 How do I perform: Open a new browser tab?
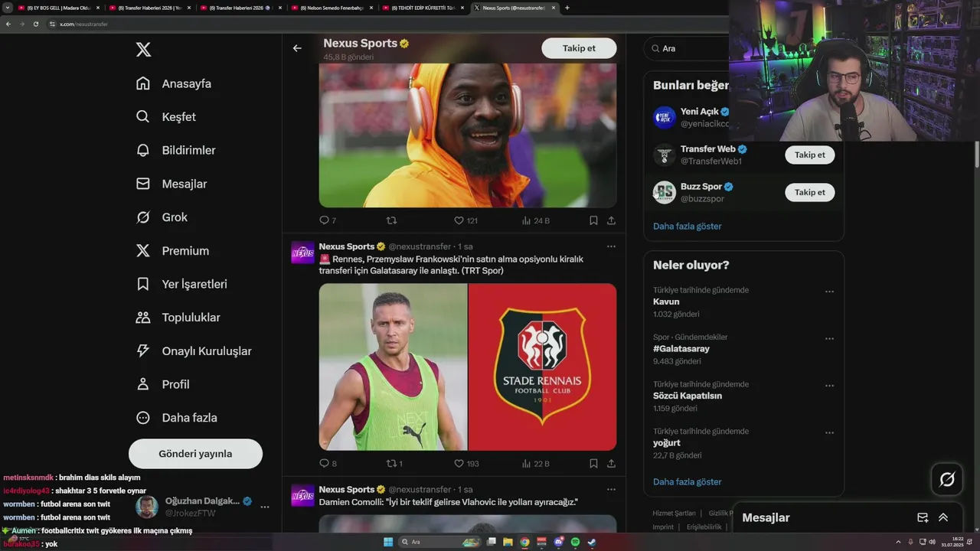point(567,8)
